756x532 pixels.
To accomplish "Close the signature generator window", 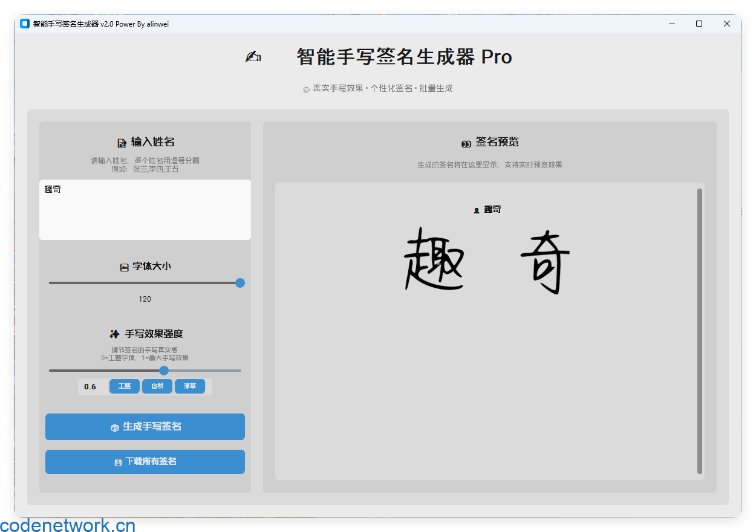I will coord(727,24).
